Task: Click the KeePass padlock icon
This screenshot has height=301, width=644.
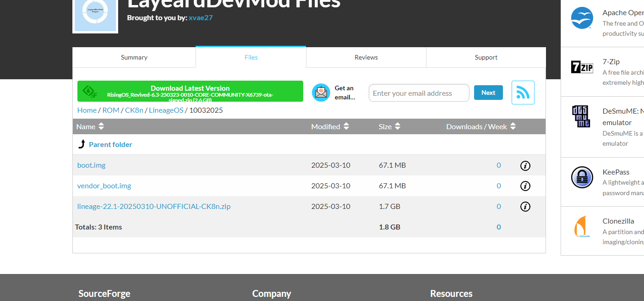Action: (x=582, y=177)
